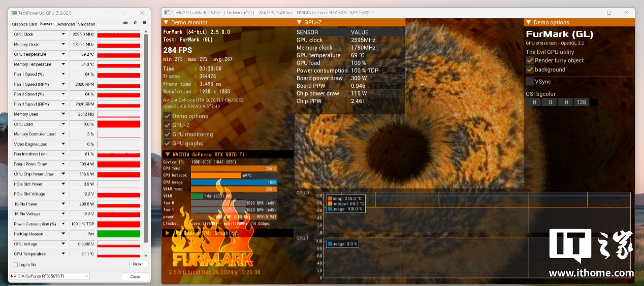This screenshot has height=286, width=644.
Task: Open the GPU Temperature sensor dropdown
Action: tap(63, 54)
